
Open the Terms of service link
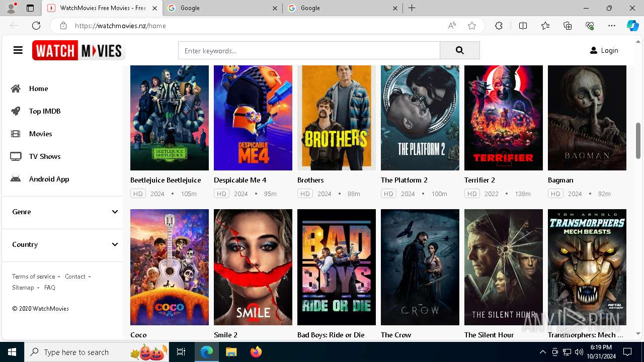pyautogui.click(x=34, y=277)
